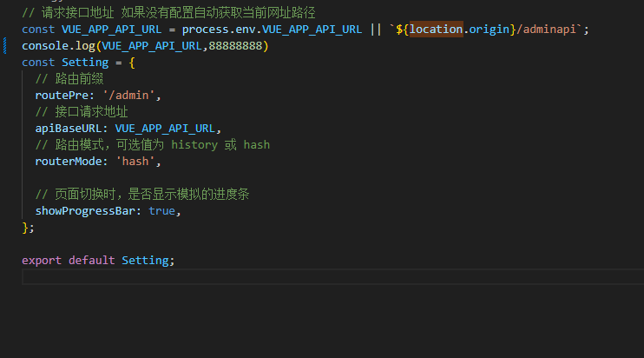The width and height of the screenshot is (644, 358).
Task: Click Setting in export default line
Action: tap(145, 260)
